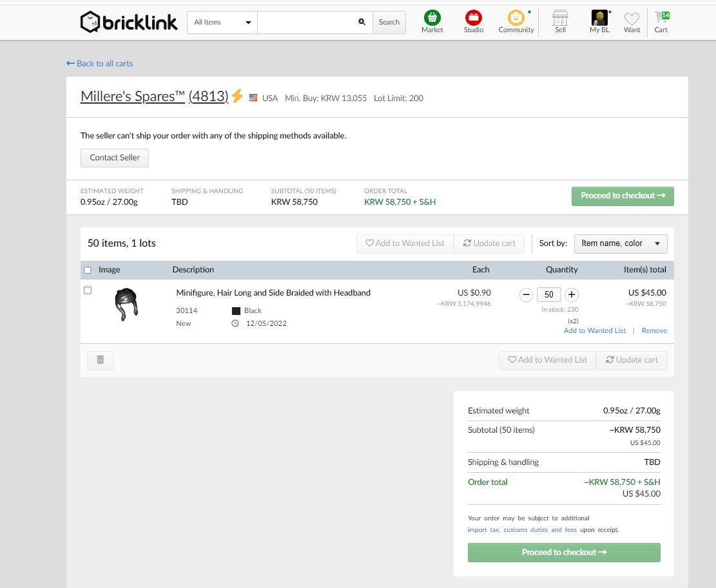Open the Sort by Item name, color dropdown
716x588 pixels.
(x=621, y=243)
